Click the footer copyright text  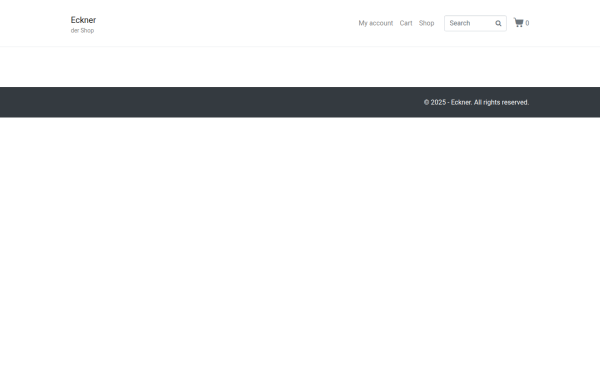pos(476,102)
